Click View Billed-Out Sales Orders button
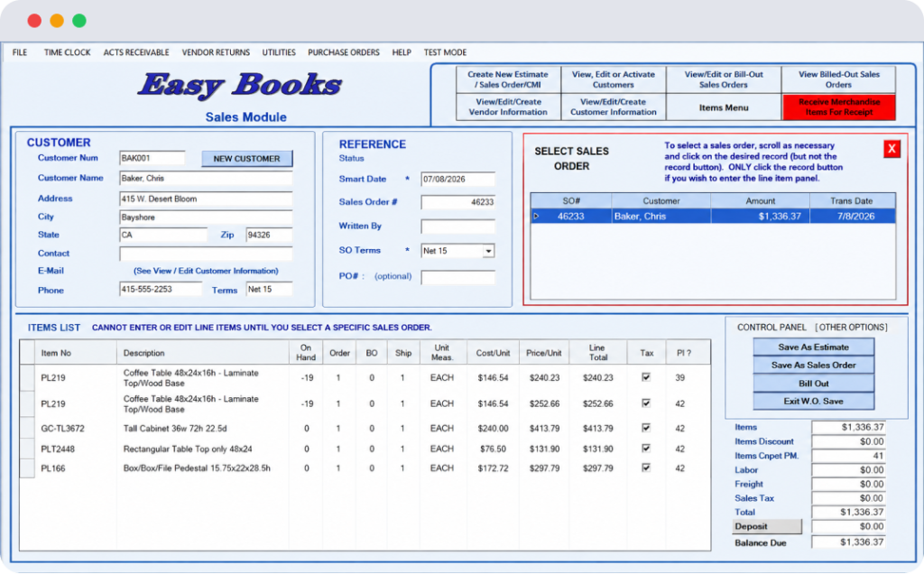Image resolution: width=924 pixels, height=574 pixels. (838, 79)
